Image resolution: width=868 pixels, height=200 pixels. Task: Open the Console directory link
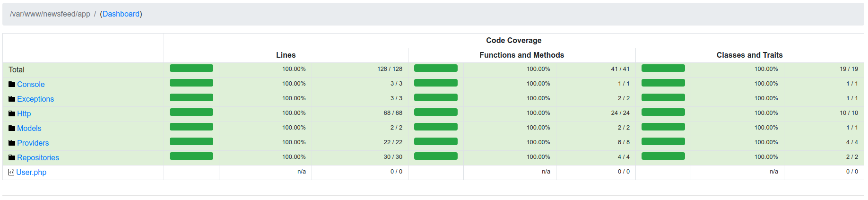(x=31, y=84)
